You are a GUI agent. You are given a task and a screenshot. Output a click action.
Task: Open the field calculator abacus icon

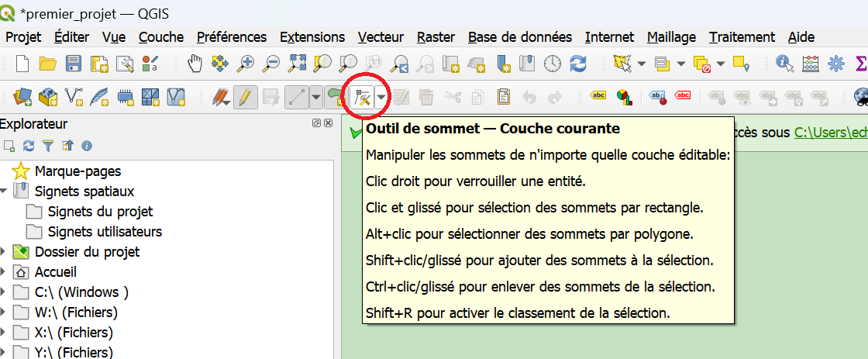(x=810, y=64)
